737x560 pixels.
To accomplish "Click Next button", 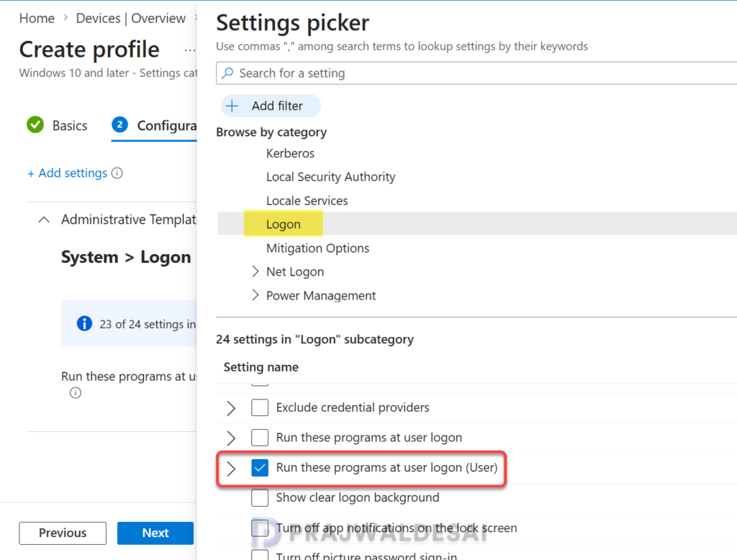I will [155, 533].
